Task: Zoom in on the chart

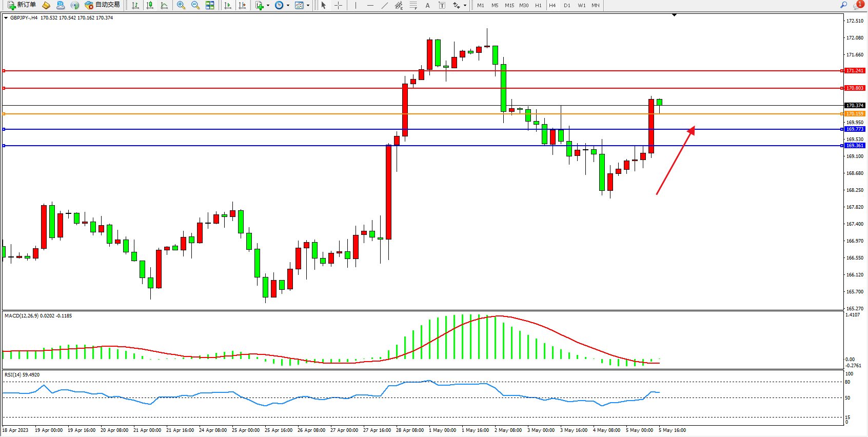Action: pos(181,5)
